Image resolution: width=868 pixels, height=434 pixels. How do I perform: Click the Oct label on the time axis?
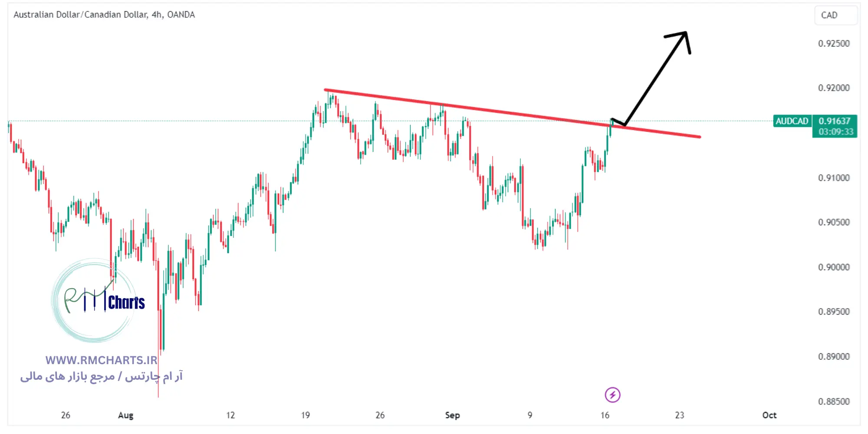point(769,415)
